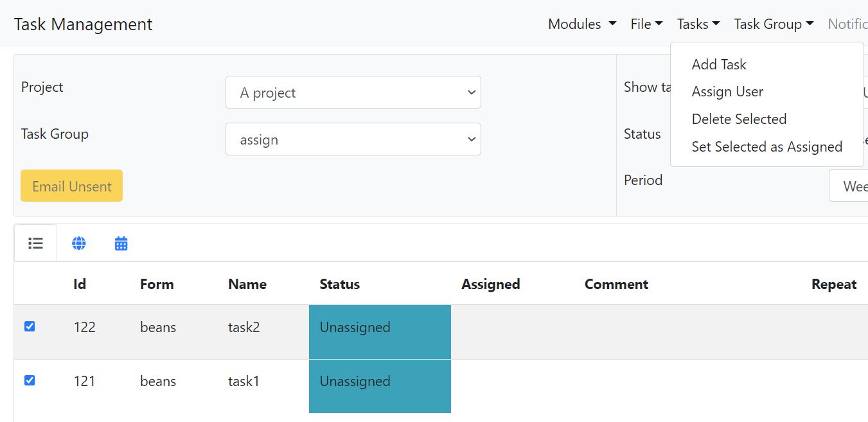This screenshot has height=422, width=868.
Task: Uncheck the checkbox for task 121
Action: pyautogui.click(x=30, y=380)
